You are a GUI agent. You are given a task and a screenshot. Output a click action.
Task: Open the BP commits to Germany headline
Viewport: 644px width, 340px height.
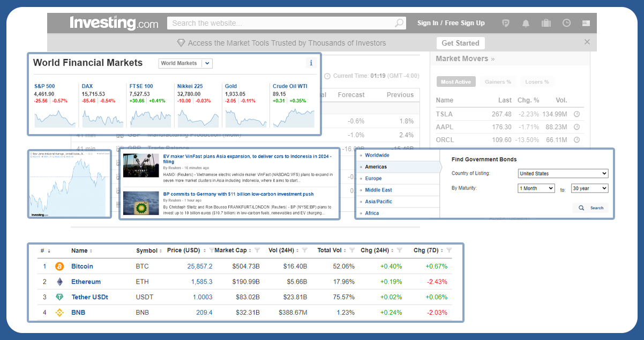[x=238, y=194]
